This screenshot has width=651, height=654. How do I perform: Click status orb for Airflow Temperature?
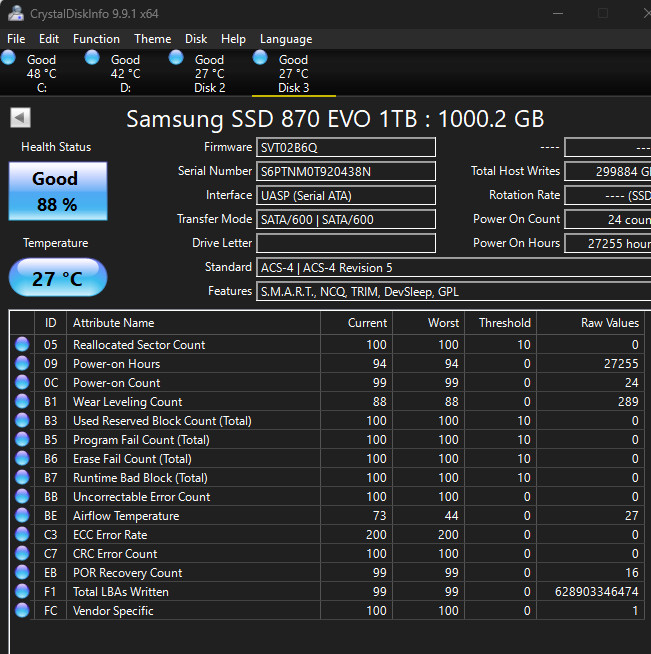22,515
